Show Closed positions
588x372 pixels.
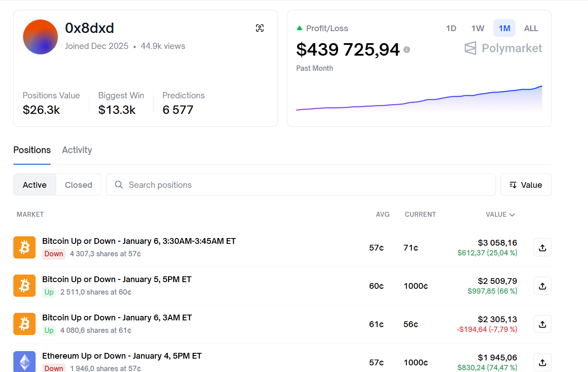78,185
